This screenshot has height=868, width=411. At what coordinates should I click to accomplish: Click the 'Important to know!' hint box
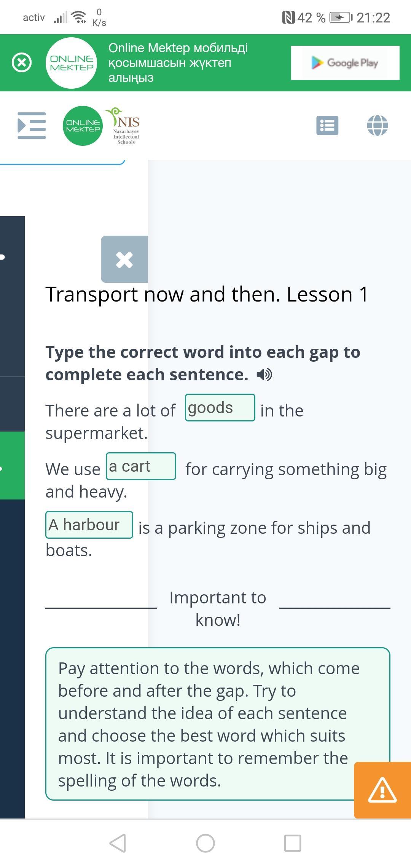tap(218, 724)
